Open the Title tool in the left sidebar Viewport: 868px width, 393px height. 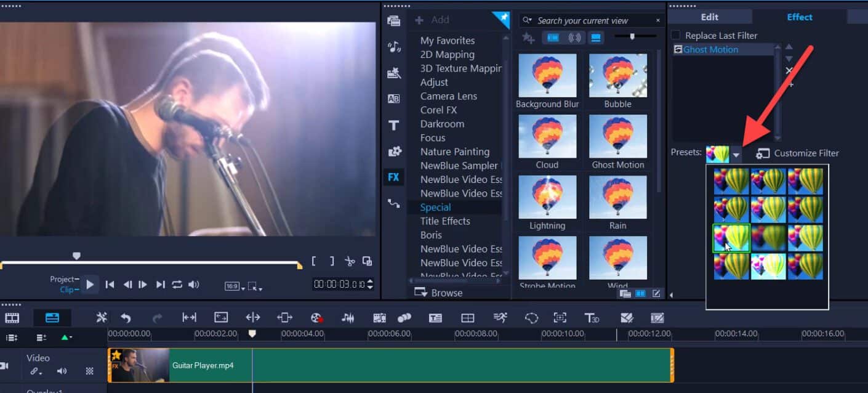pyautogui.click(x=394, y=125)
